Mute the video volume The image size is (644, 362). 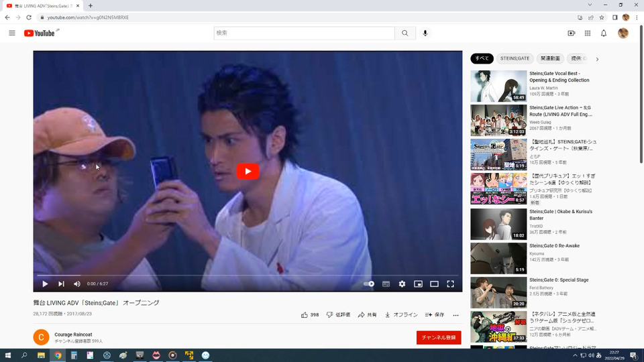[x=76, y=284]
